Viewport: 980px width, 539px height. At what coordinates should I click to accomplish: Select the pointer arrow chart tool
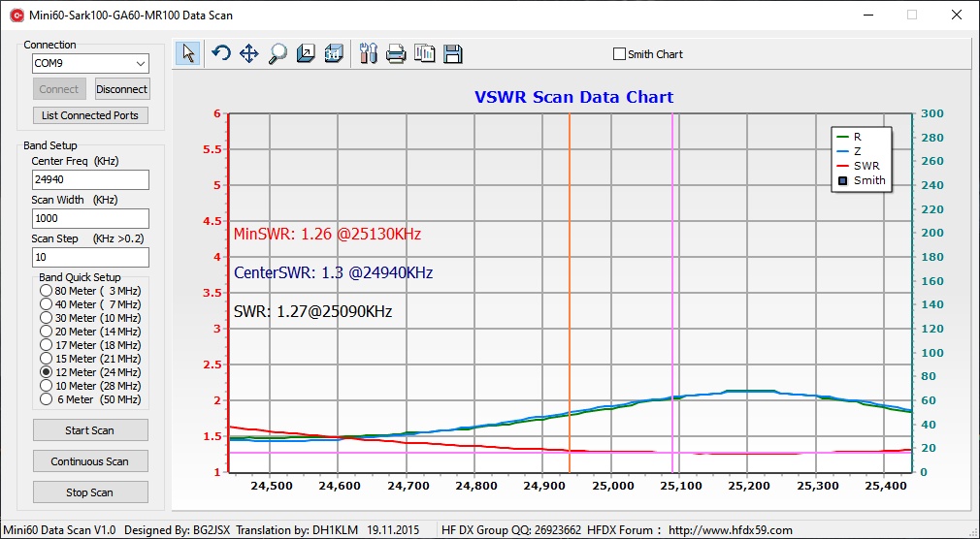pyautogui.click(x=187, y=53)
